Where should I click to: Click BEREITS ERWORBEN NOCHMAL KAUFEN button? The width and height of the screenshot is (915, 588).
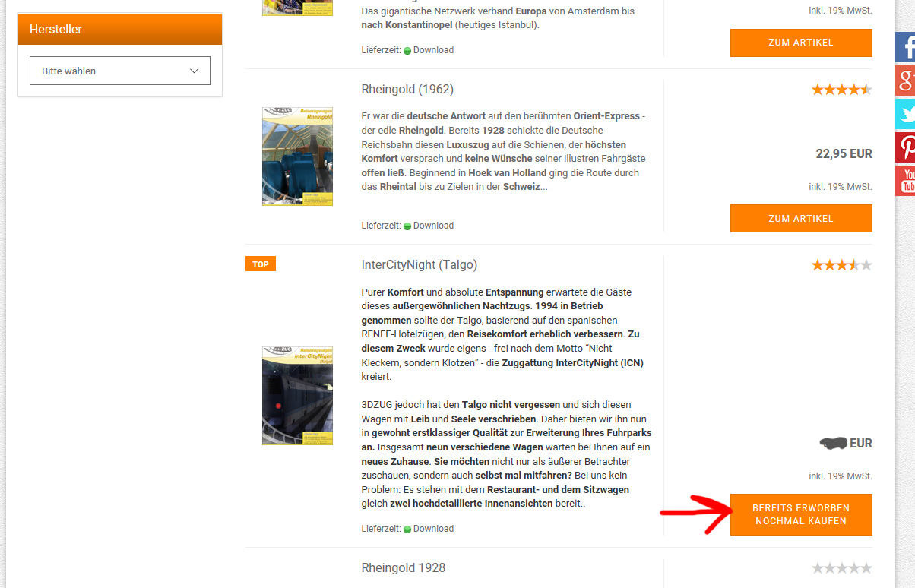[x=801, y=514]
